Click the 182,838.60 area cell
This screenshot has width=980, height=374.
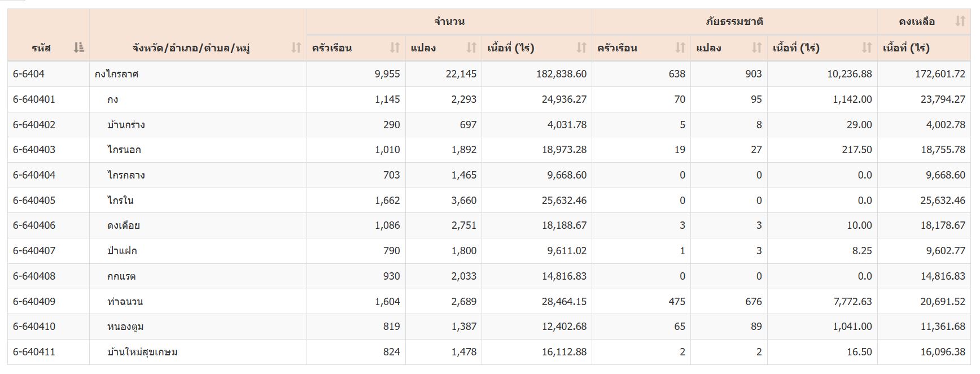(561, 74)
